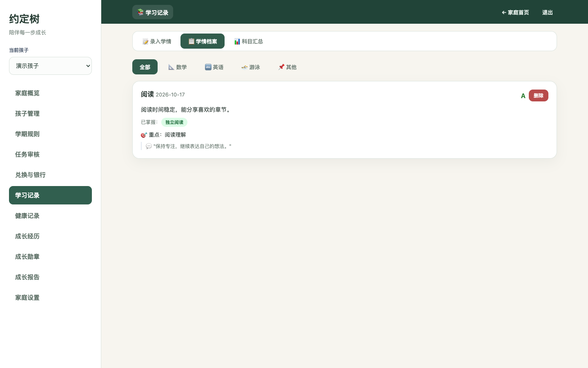This screenshot has width=588, height=368.
Task: Open 兑换与银行 section
Action: (x=50, y=175)
